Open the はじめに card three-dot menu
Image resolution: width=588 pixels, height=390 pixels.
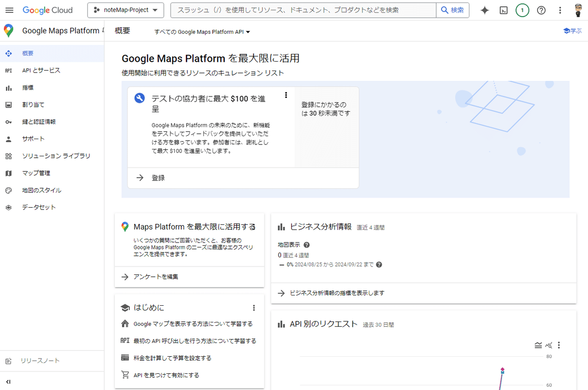pos(254,308)
